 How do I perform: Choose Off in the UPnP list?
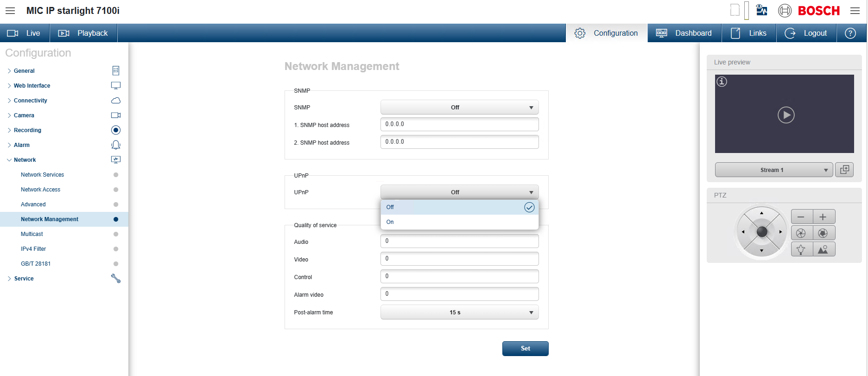460,207
